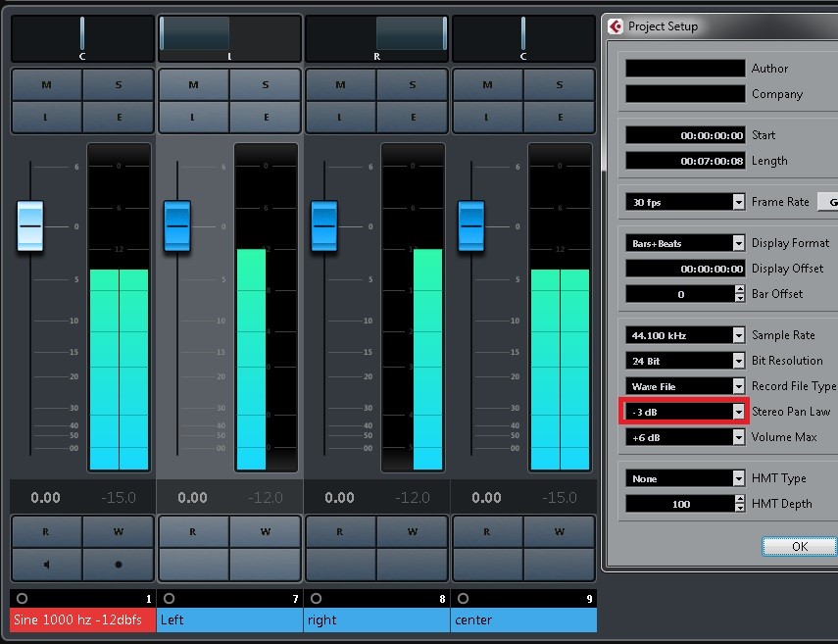
Task: Open the HMT Type dropdown
Action: click(738, 478)
